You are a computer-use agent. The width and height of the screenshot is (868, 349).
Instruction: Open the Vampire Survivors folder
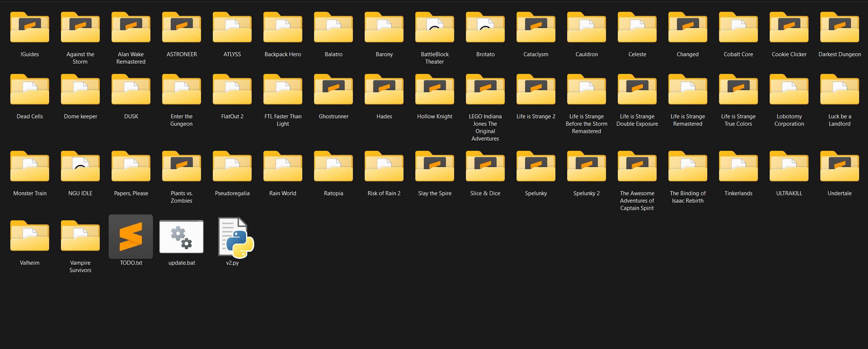pyautogui.click(x=80, y=236)
